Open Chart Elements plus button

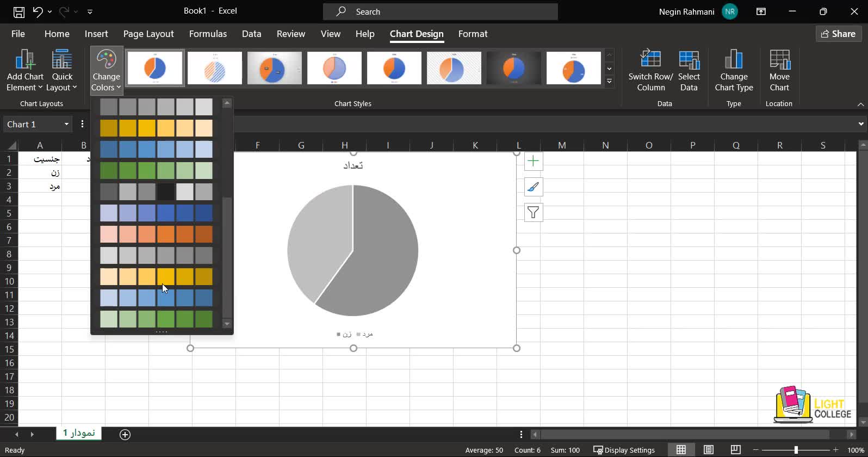533,161
